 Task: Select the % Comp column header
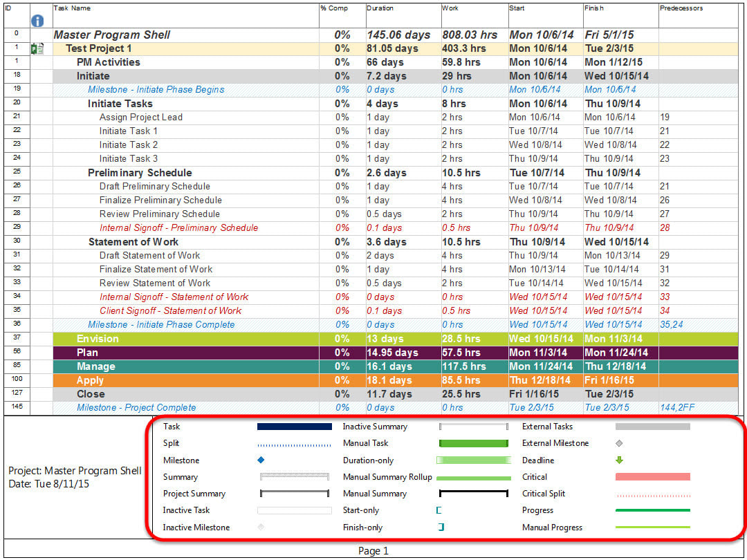342,15
